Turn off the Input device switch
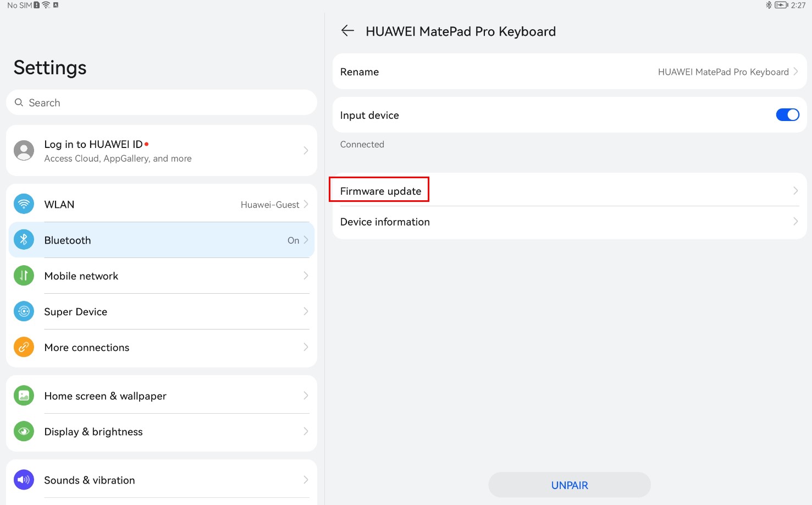The width and height of the screenshot is (812, 505). point(787,114)
